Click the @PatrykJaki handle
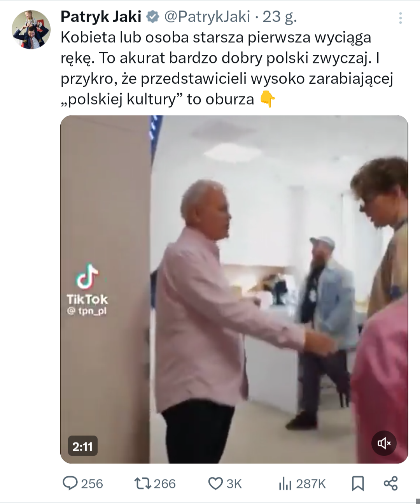This screenshot has height=504, width=420. coord(207,17)
